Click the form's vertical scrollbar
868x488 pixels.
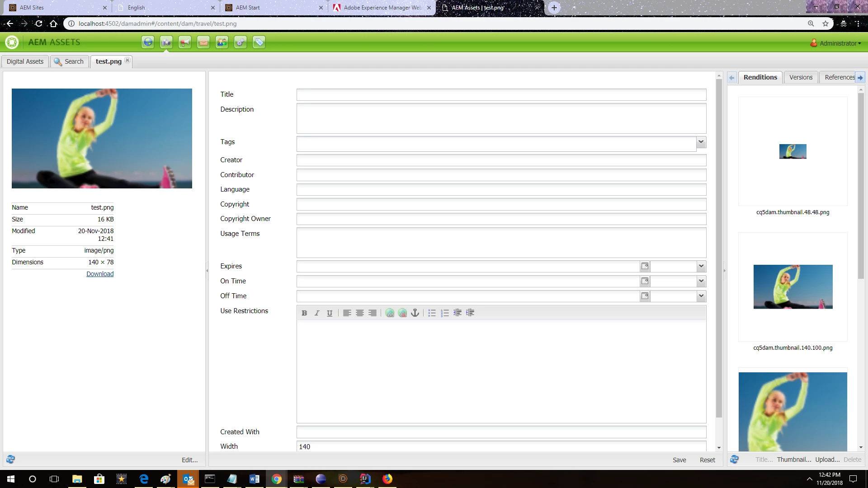[719, 249]
